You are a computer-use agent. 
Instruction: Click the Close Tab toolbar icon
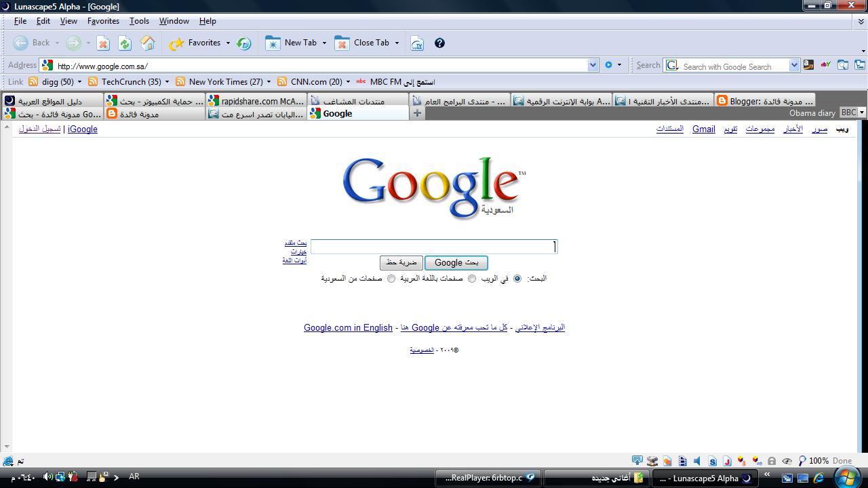[x=342, y=43]
